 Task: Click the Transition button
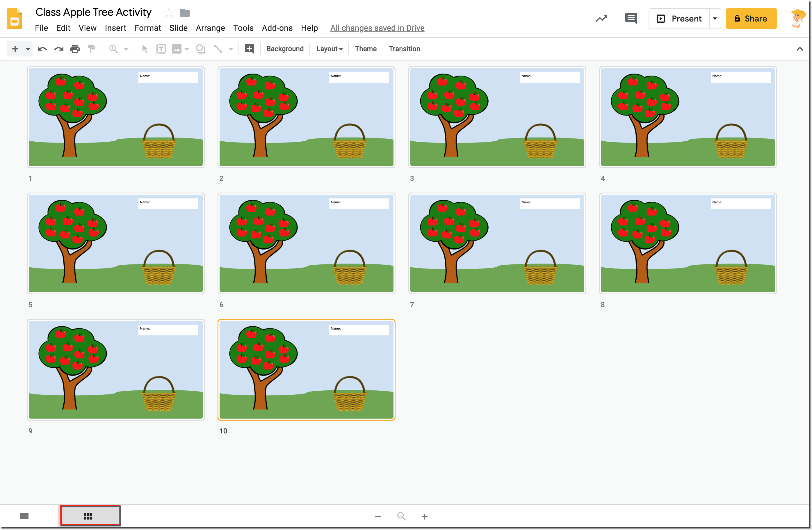[404, 49]
